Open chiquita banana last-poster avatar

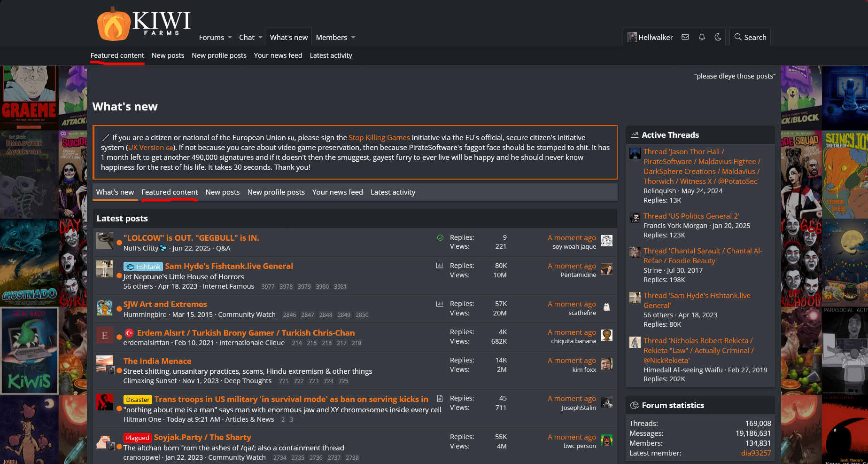tap(607, 335)
